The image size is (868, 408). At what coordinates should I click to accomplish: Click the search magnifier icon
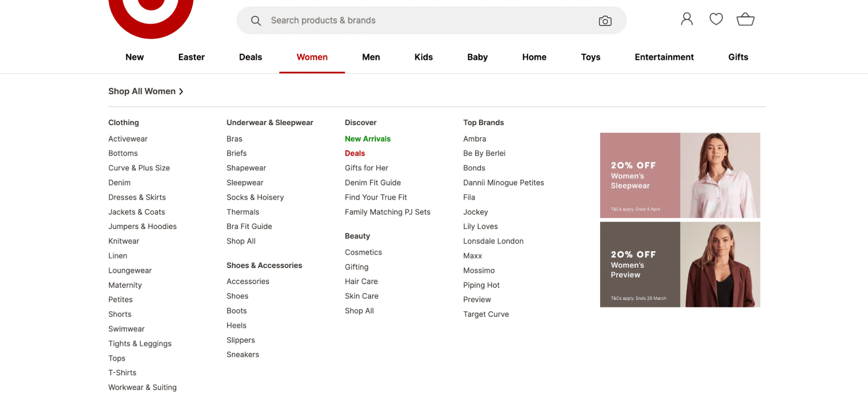coord(256,20)
